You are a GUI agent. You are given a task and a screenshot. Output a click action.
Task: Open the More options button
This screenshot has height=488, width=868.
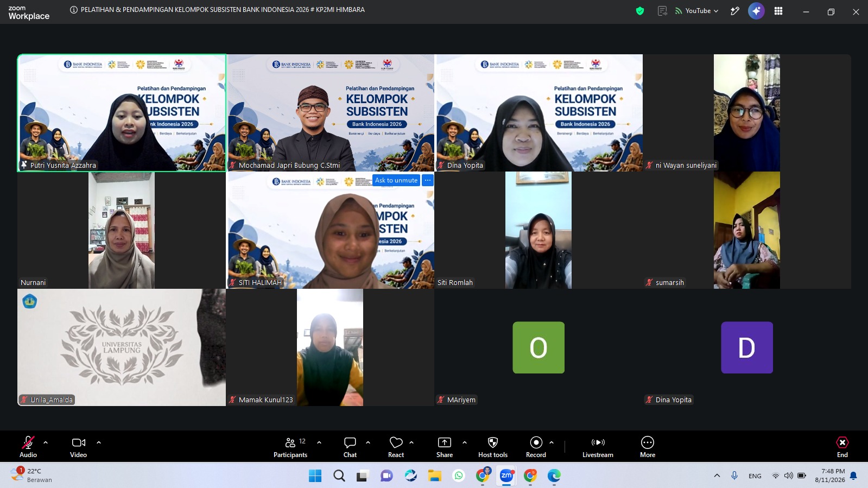click(x=648, y=447)
